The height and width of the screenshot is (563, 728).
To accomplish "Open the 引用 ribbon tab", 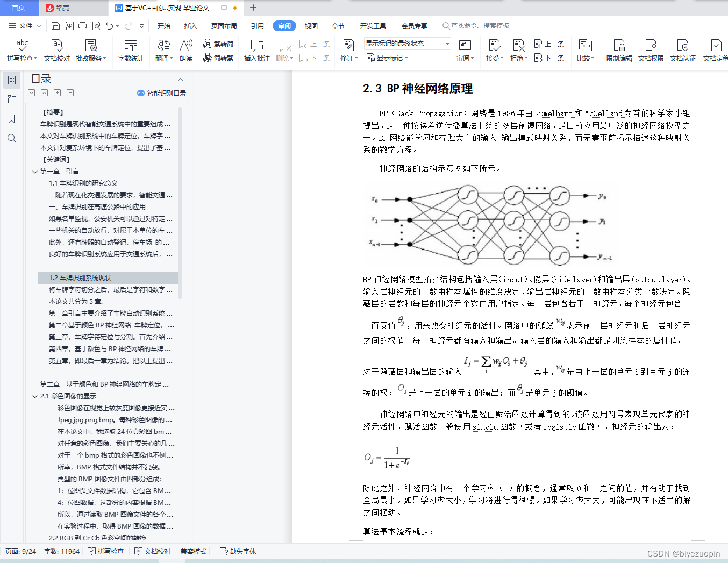I will pyautogui.click(x=258, y=26).
